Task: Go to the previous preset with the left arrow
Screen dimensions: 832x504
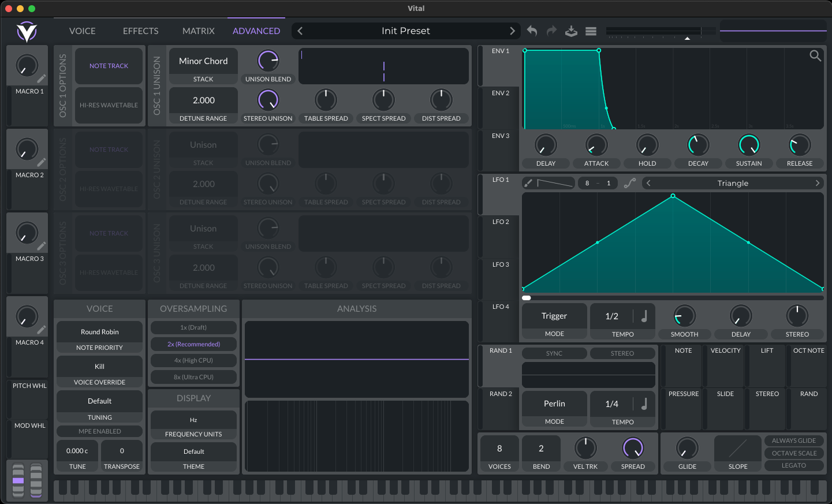Action: 300,31
